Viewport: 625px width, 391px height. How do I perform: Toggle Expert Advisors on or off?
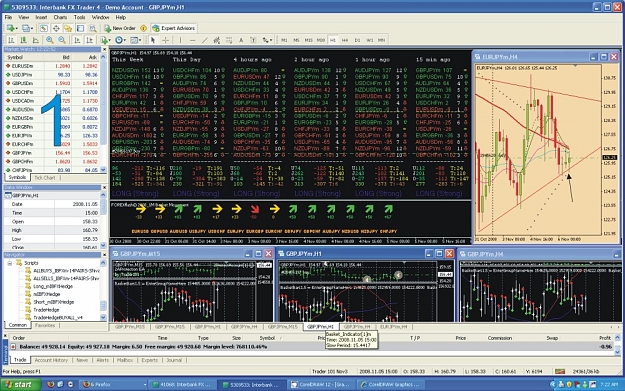pyautogui.click(x=174, y=28)
